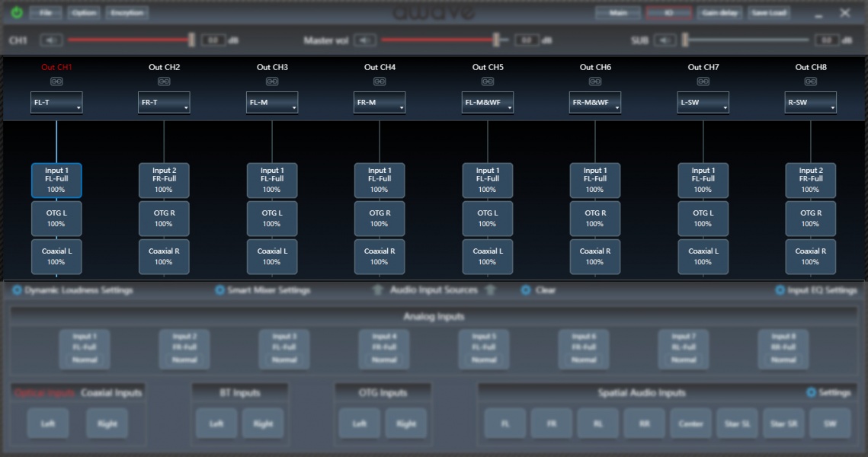Toggle Coaxial L source in Out CH7

pyautogui.click(x=703, y=256)
